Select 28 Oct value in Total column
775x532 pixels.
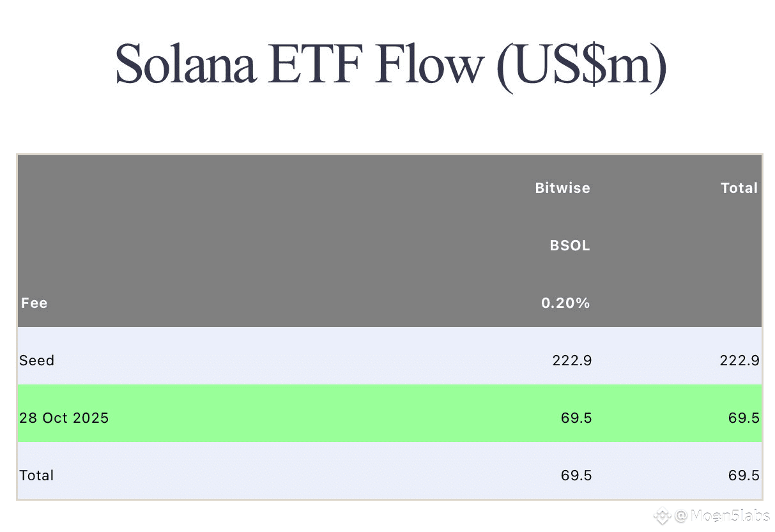(x=744, y=418)
